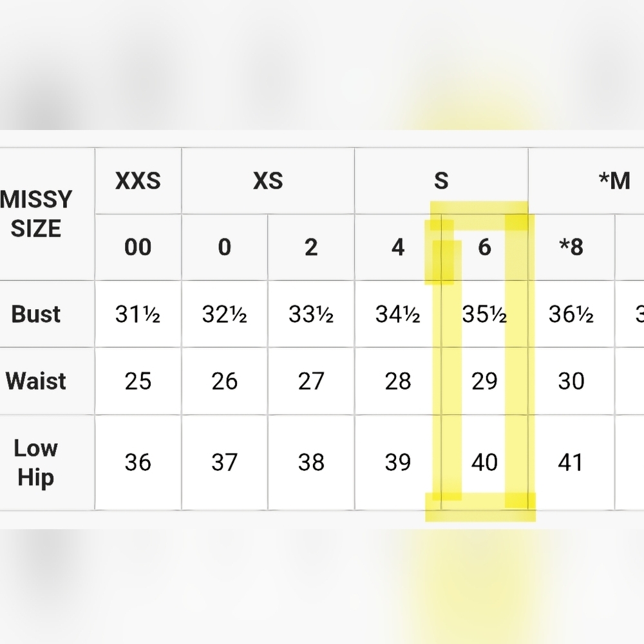The width and height of the screenshot is (644, 644).
Task: Click the Bust row label
Action: [x=36, y=314]
